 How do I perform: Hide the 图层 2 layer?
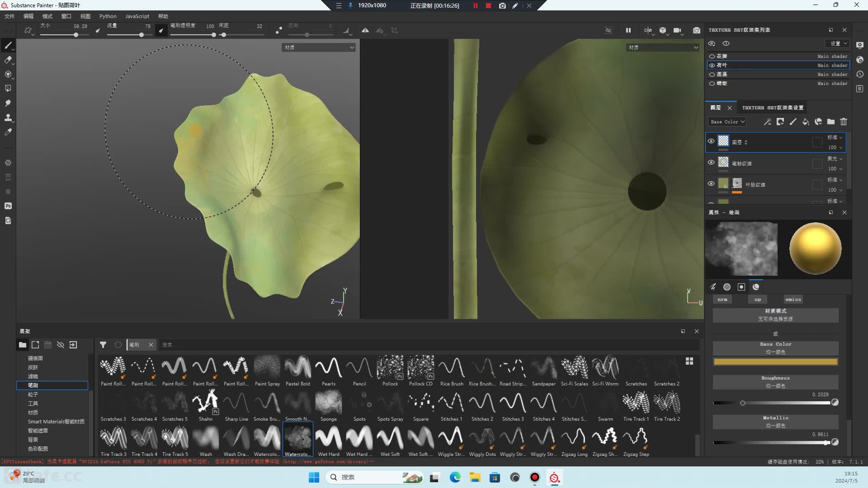pyautogui.click(x=711, y=141)
